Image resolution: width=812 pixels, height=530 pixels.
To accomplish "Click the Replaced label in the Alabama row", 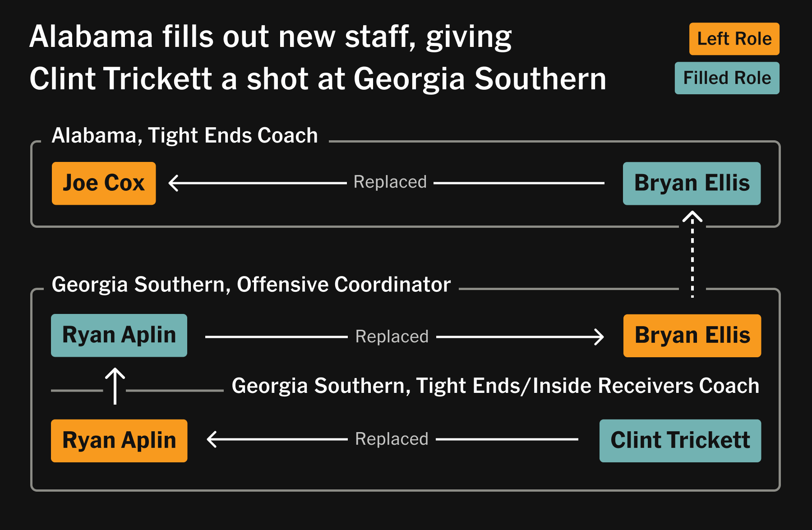I will (390, 182).
